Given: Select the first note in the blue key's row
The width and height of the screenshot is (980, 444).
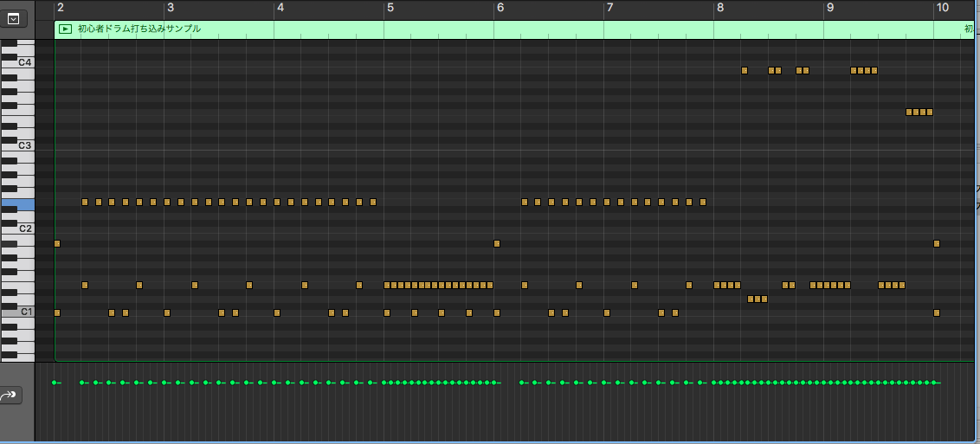Looking at the screenshot, I should [84, 203].
